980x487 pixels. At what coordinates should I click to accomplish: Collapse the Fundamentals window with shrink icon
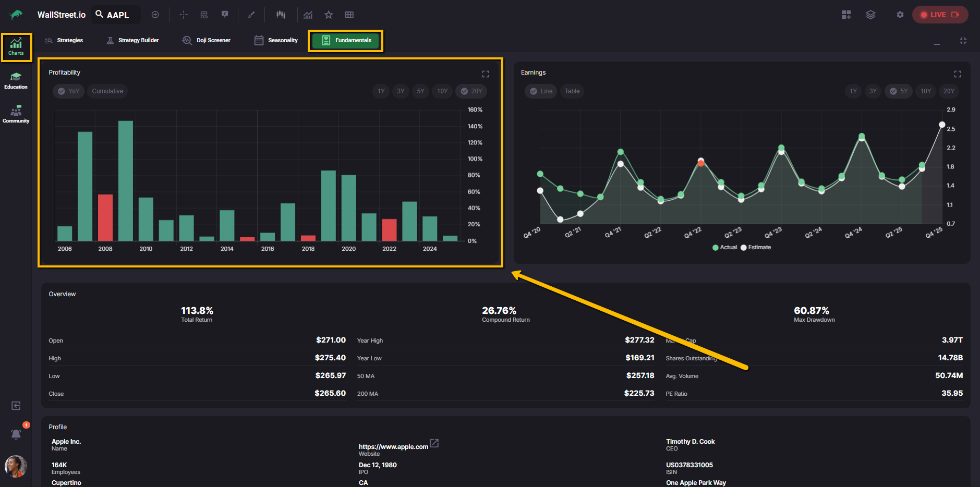[963, 41]
